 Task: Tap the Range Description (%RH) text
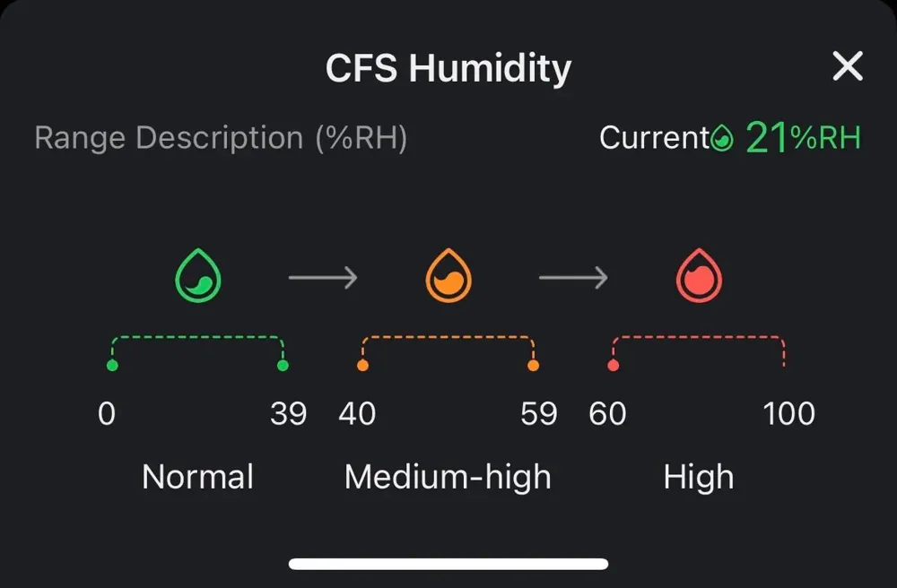pyautogui.click(x=221, y=138)
